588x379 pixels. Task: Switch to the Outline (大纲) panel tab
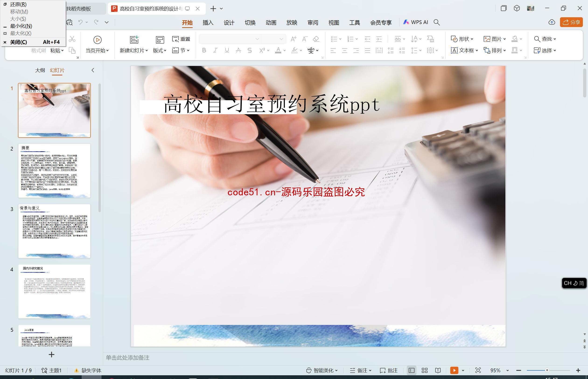click(40, 70)
